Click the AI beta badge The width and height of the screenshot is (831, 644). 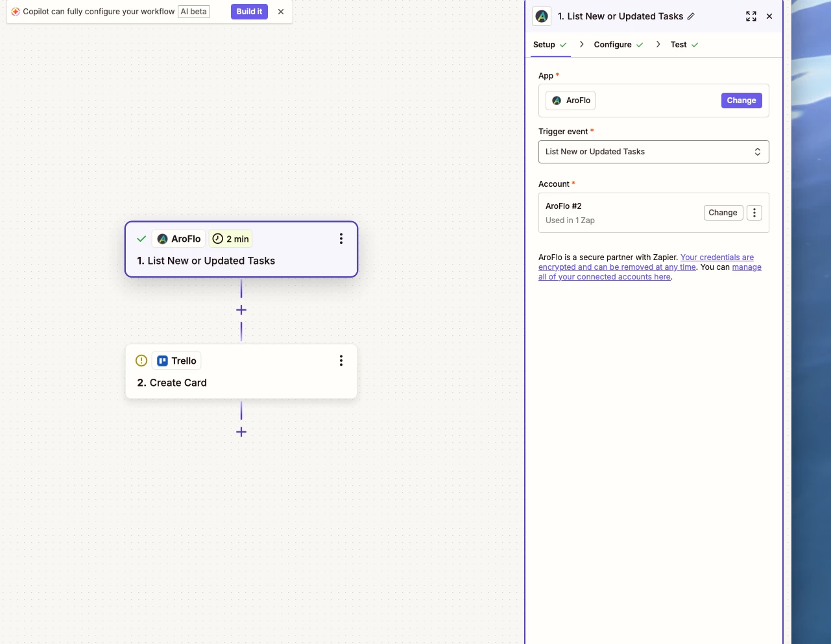(194, 12)
